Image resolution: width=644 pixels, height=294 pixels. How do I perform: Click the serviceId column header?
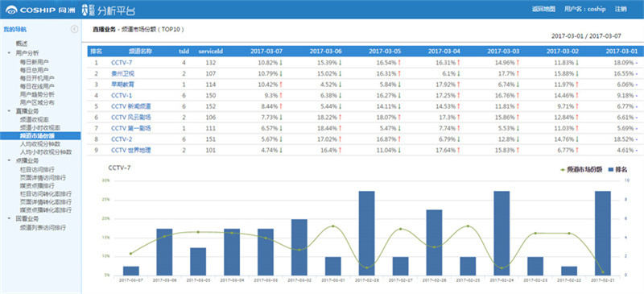pyautogui.click(x=211, y=52)
